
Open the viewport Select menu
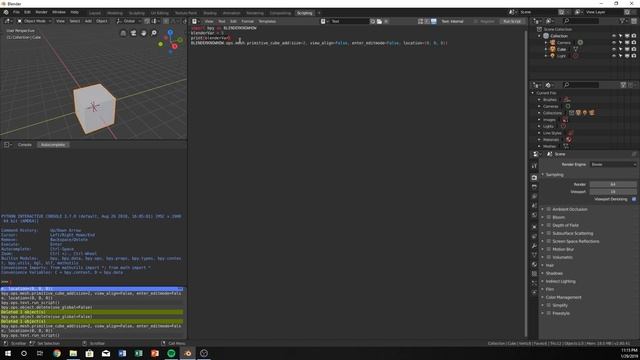point(75,21)
